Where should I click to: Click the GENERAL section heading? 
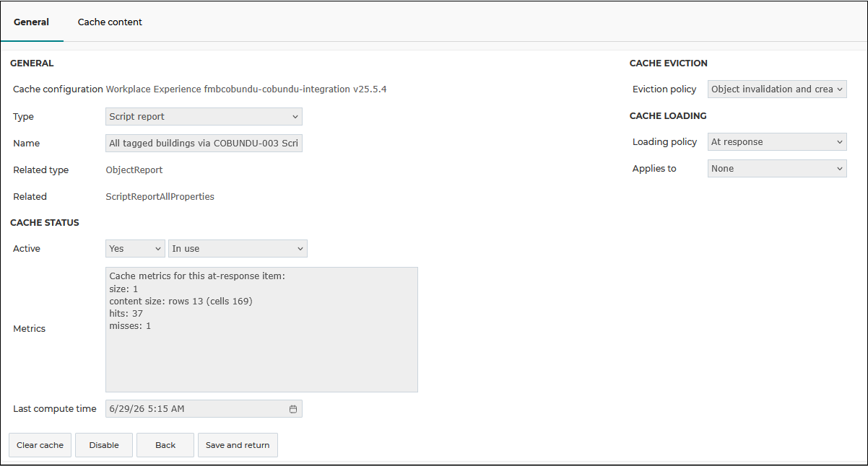click(x=32, y=63)
